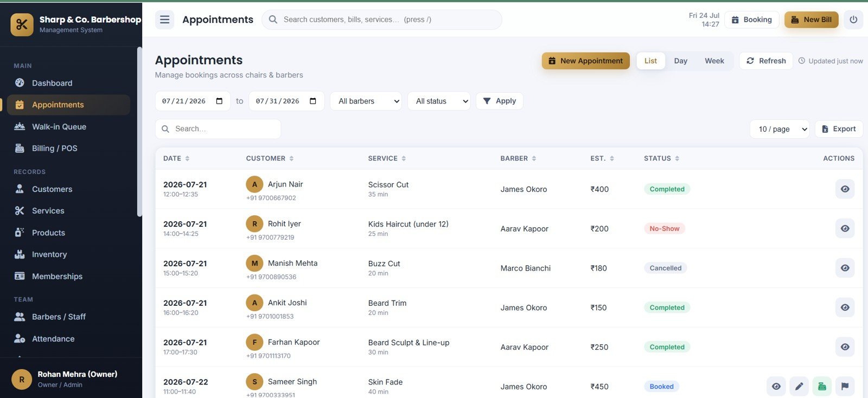Sort table by Service column

tap(387, 158)
